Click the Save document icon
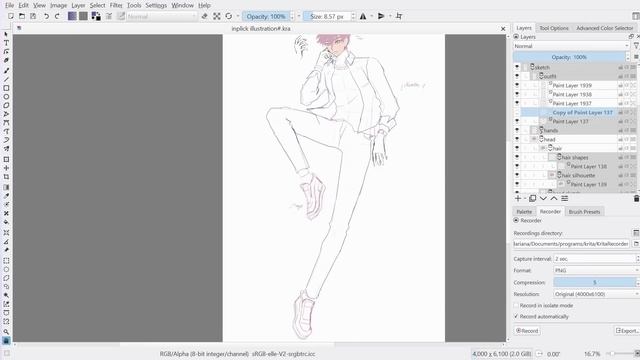Screen dimensions: 640x360 click(x=33, y=16)
